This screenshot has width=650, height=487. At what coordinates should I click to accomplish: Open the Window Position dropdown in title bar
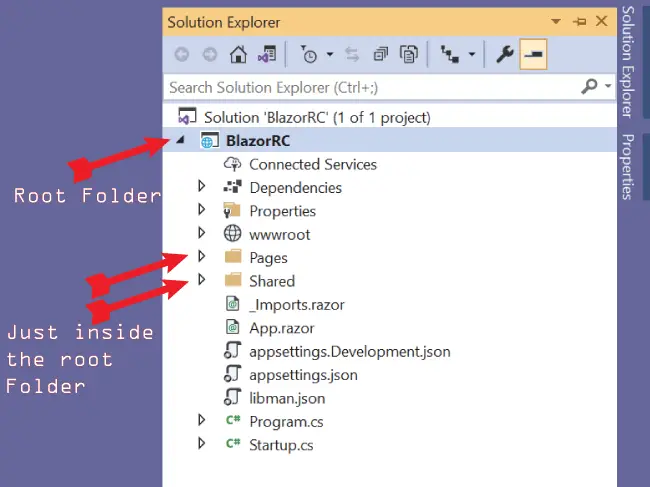point(556,22)
